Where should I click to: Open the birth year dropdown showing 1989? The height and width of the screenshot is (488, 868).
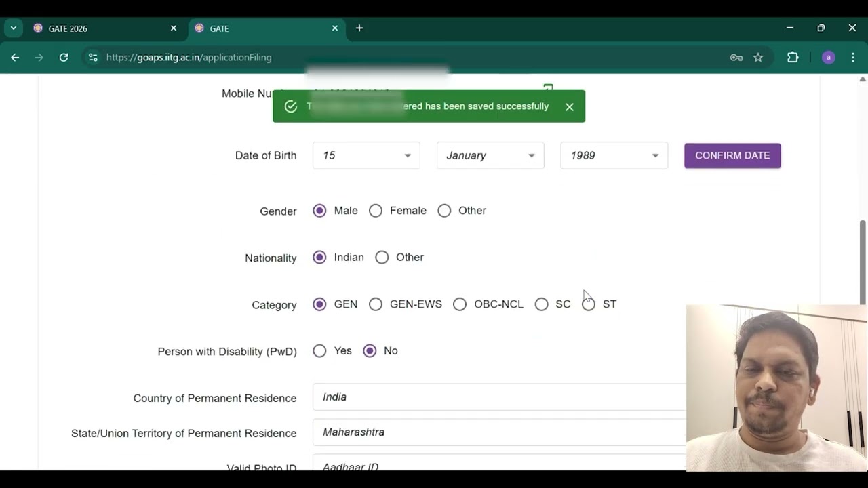tap(614, 156)
